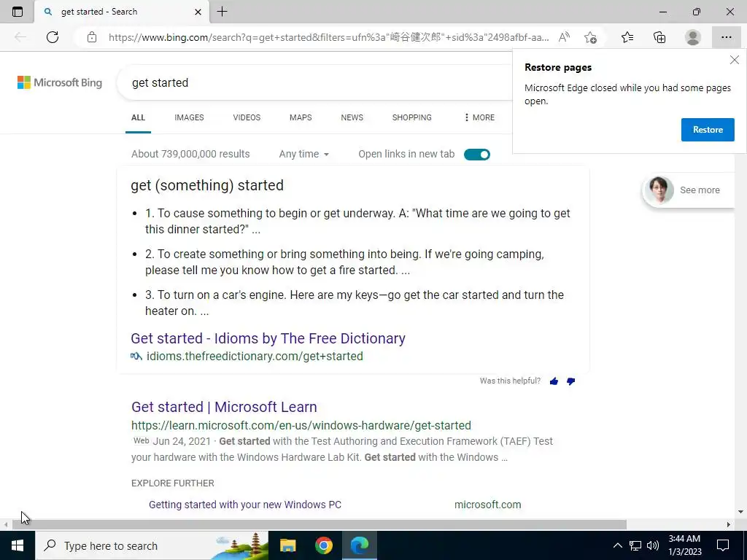This screenshot has width=747, height=560.
Task: Open volume control tray icon
Action: 653,545
